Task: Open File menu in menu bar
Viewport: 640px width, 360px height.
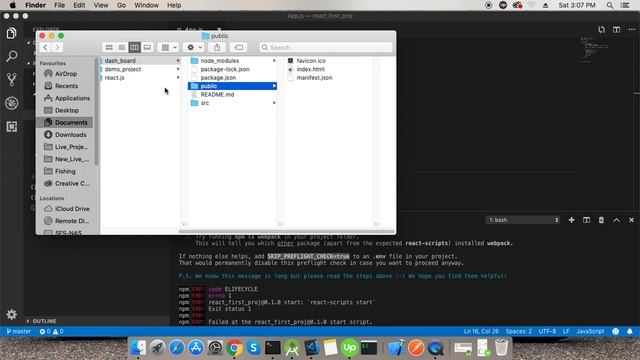Action: coord(60,5)
